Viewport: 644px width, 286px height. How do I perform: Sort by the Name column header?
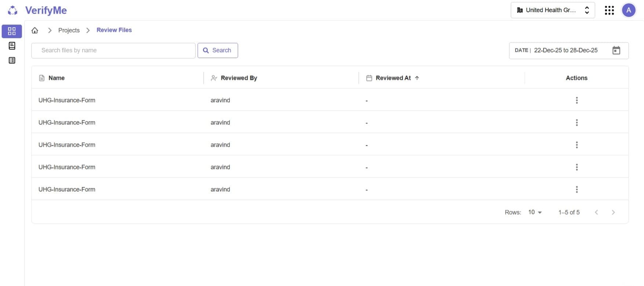pyautogui.click(x=57, y=78)
